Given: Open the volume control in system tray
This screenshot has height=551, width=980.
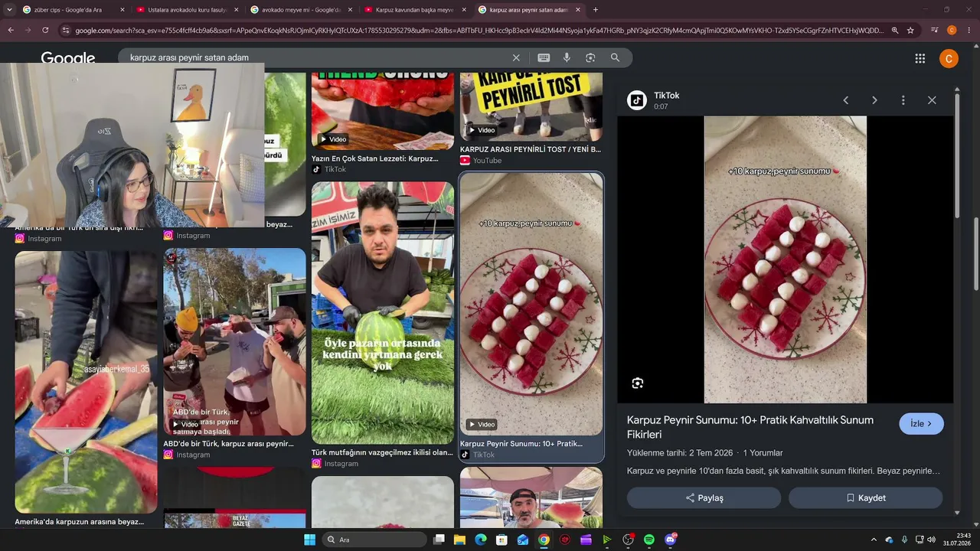Looking at the screenshot, I should 931,540.
